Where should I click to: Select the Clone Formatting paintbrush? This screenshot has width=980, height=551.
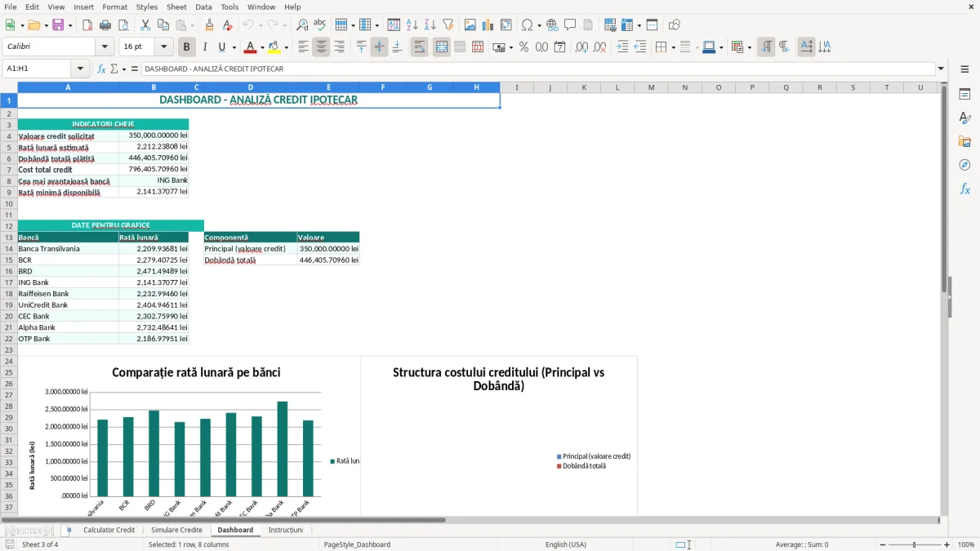(x=209, y=25)
